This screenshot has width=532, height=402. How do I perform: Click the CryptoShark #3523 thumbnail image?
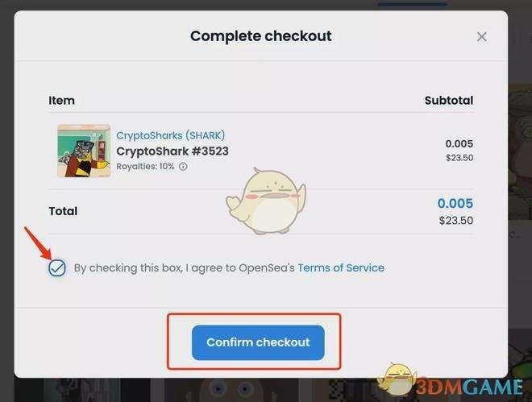[84, 151]
